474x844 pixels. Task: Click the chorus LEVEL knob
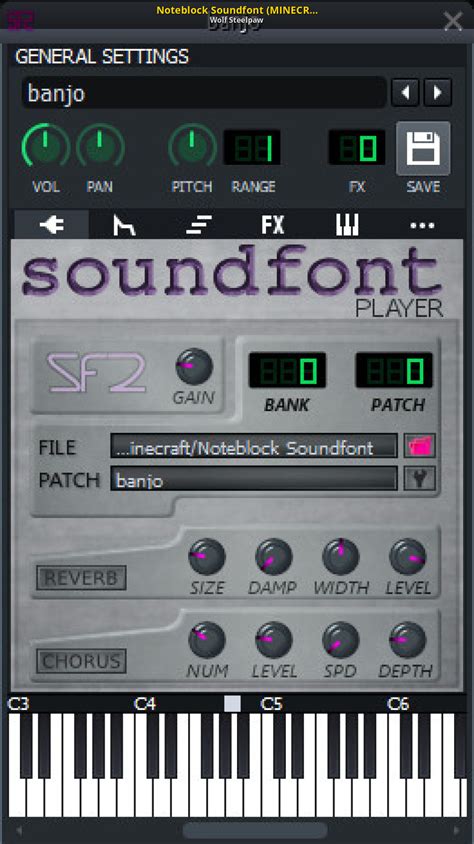273,640
